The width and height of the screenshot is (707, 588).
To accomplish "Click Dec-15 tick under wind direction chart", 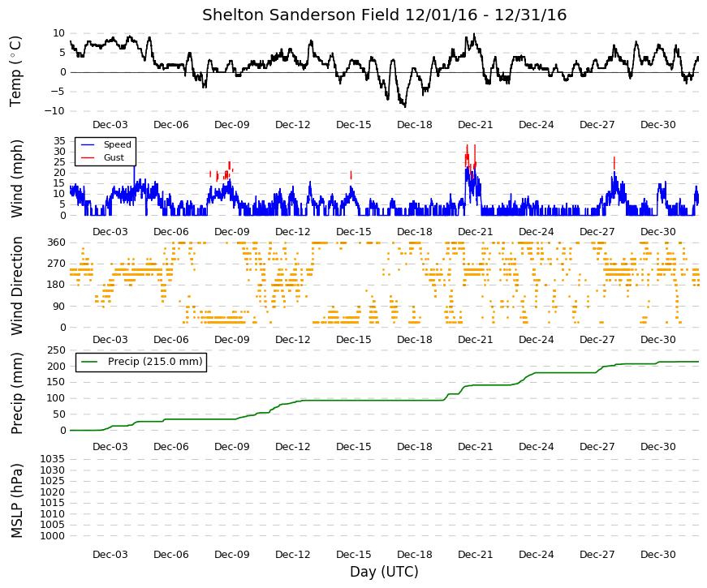I will [354, 340].
